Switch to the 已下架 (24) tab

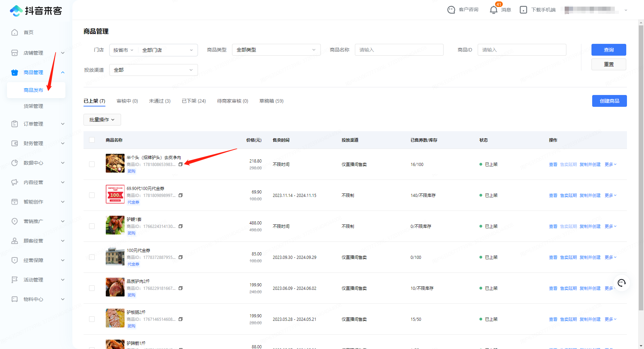(x=193, y=101)
